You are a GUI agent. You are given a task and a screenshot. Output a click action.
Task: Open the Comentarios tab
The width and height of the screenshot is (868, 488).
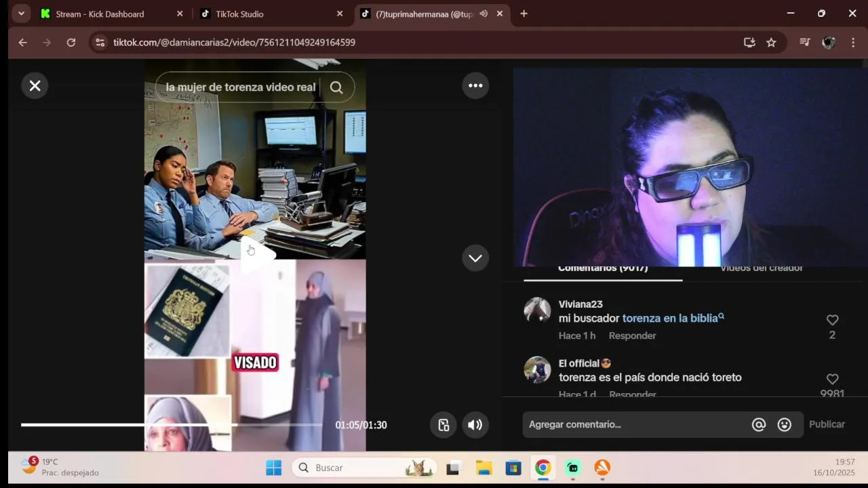[603, 269]
